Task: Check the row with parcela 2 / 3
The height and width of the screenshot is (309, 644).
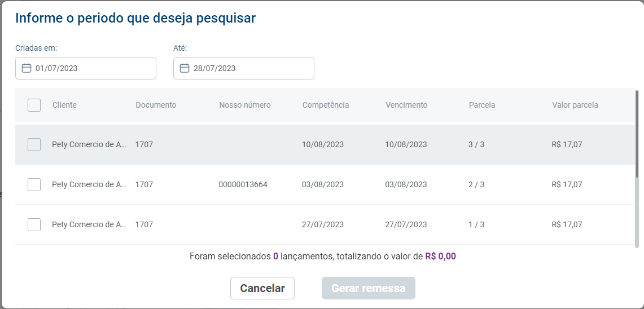Action: click(34, 184)
